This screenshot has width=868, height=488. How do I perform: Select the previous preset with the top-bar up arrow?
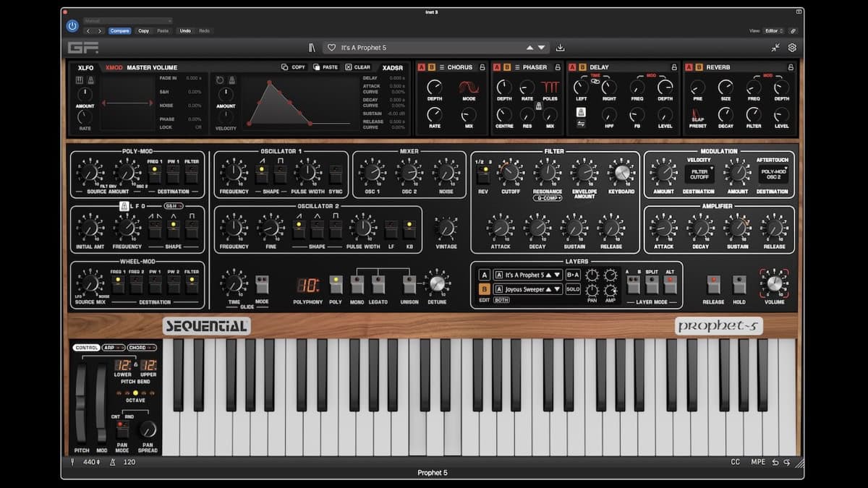(529, 48)
